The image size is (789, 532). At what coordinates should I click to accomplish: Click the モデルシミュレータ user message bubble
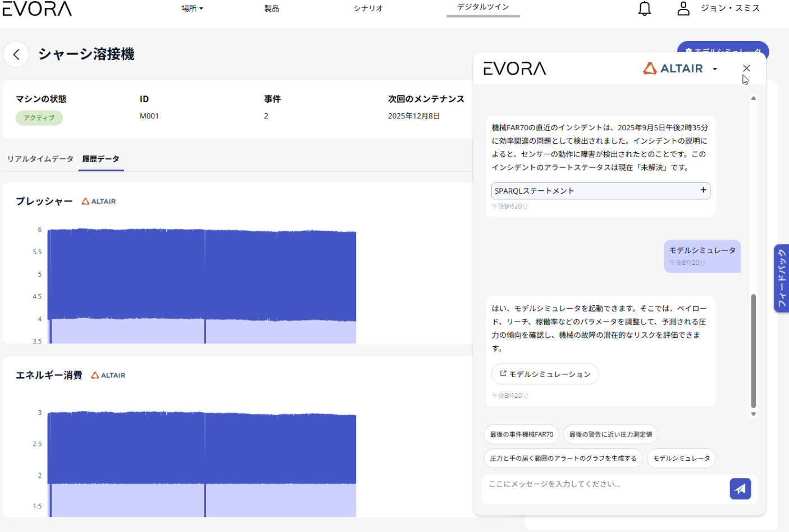[x=703, y=256]
